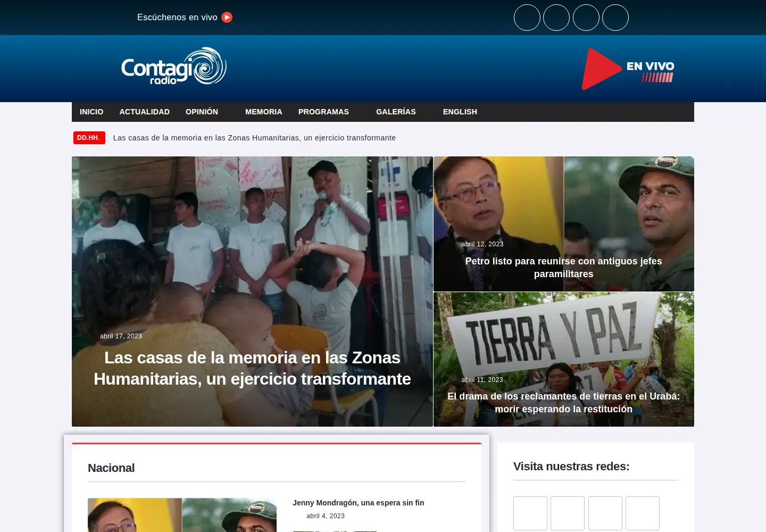
Task: Read the Petro listo para reunirse article
Action: (x=563, y=268)
